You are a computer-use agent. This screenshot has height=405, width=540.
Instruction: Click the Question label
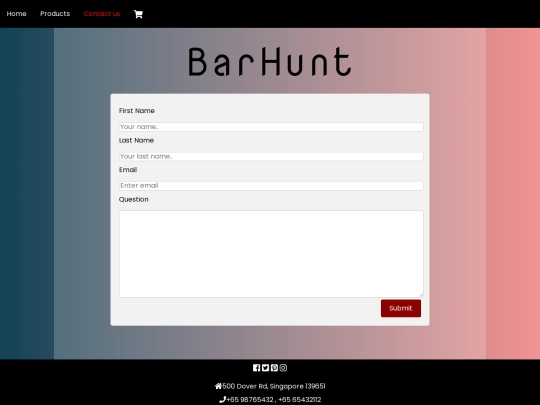134,199
